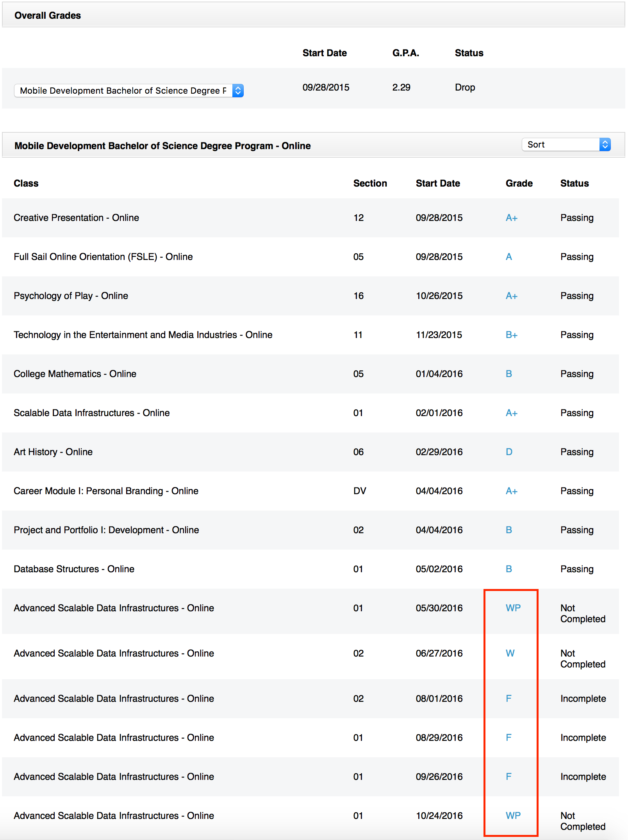The width and height of the screenshot is (628, 840).
Task: Open B grade for Project and Portfolio I
Action: (x=509, y=530)
